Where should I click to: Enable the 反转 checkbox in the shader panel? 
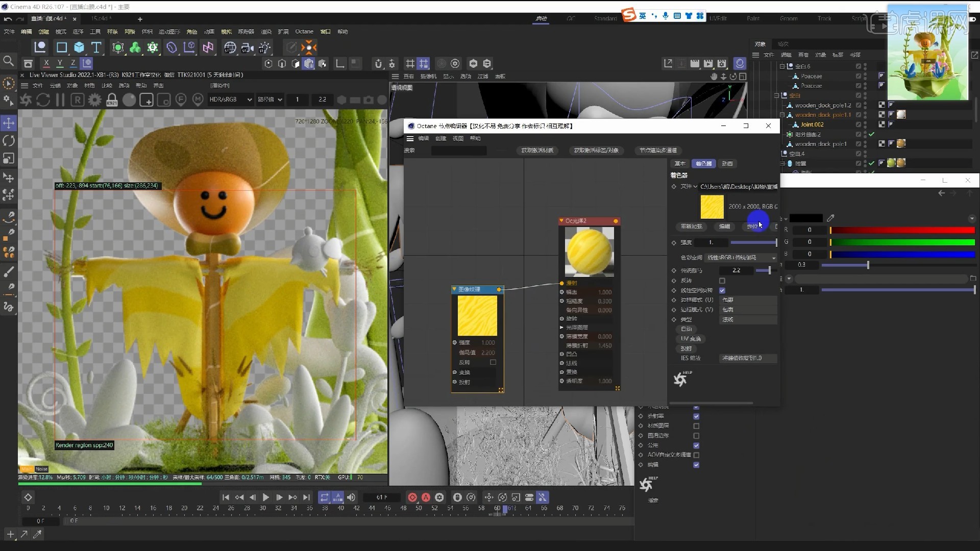point(722,280)
